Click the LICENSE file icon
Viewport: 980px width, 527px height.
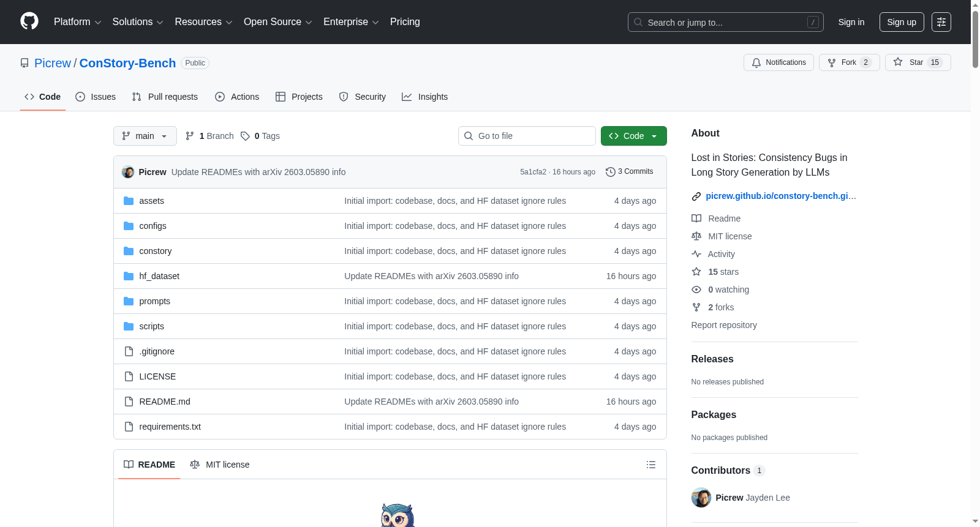[x=129, y=376]
